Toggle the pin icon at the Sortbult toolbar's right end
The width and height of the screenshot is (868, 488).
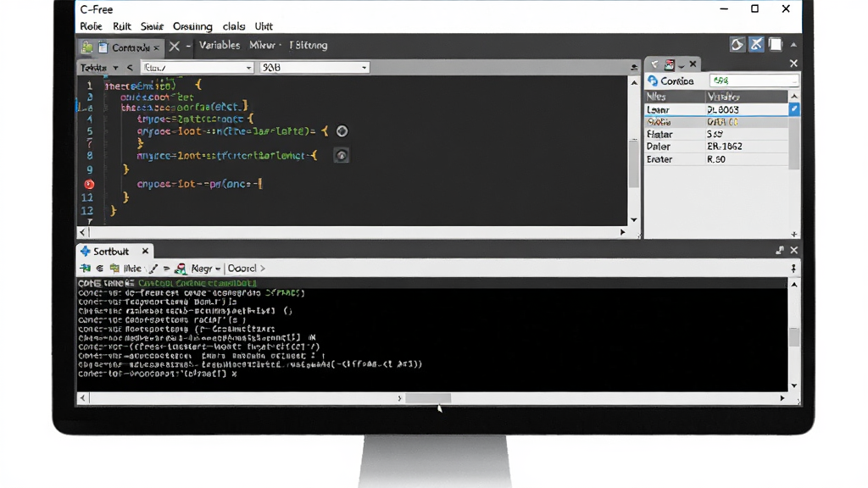click(x=793, y=269)
